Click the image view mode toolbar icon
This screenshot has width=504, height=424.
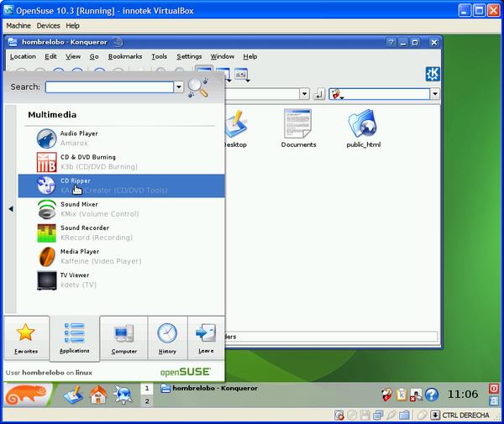(241, 75)
